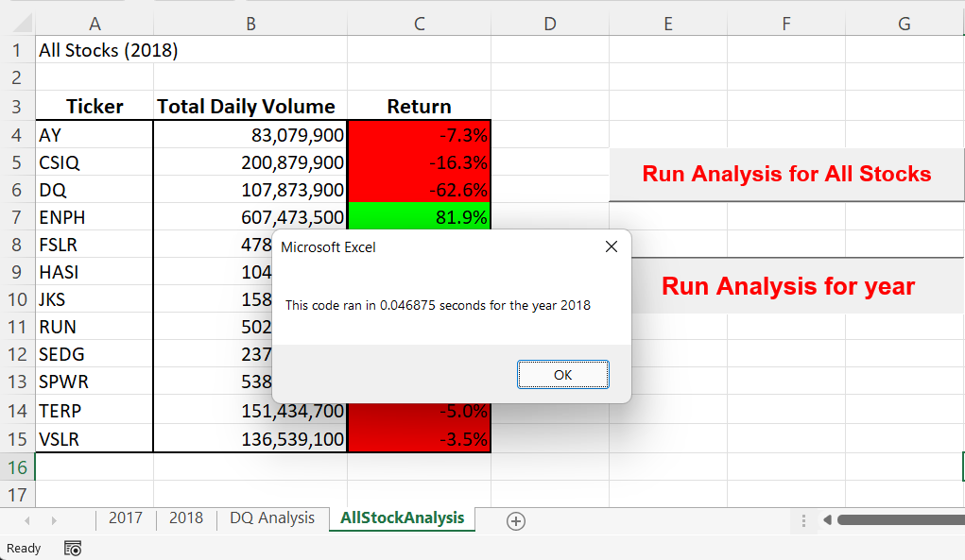Select row 16 header

point(17,467)
